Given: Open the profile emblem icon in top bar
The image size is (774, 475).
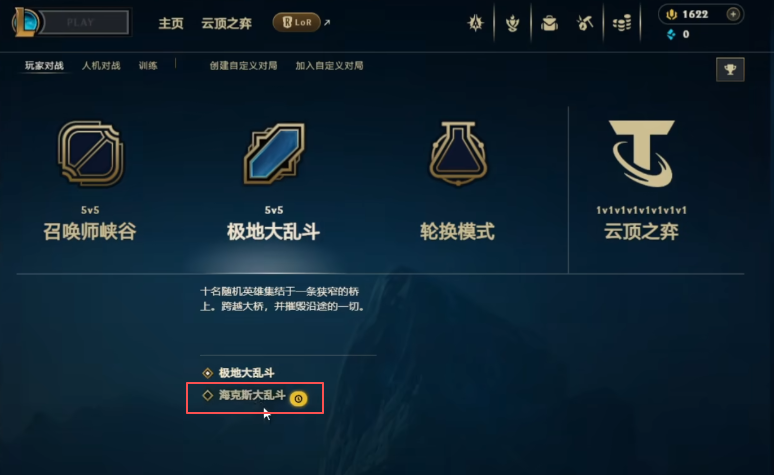Looking at the screenshot, I should click(x=475, y=23).
